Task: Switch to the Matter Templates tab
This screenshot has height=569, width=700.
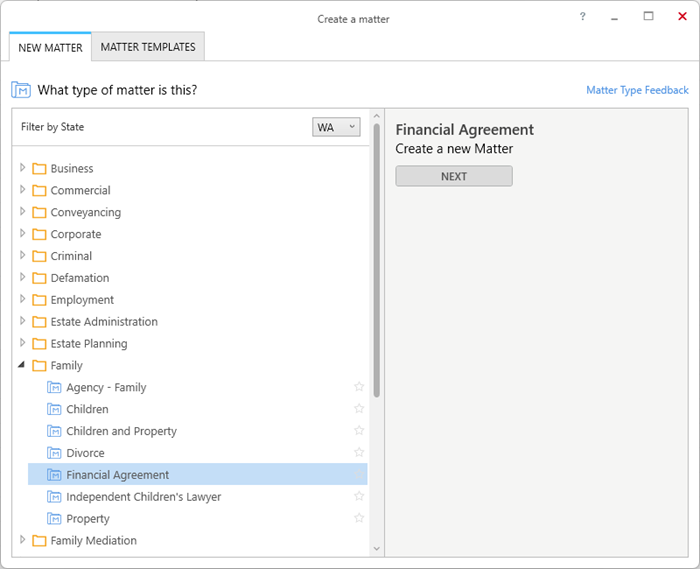Action: click(x=148, y=47)
